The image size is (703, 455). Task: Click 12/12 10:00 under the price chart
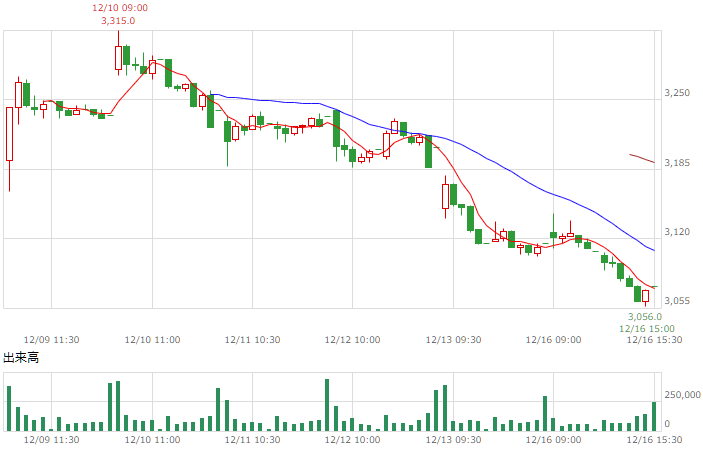(352, 340)
